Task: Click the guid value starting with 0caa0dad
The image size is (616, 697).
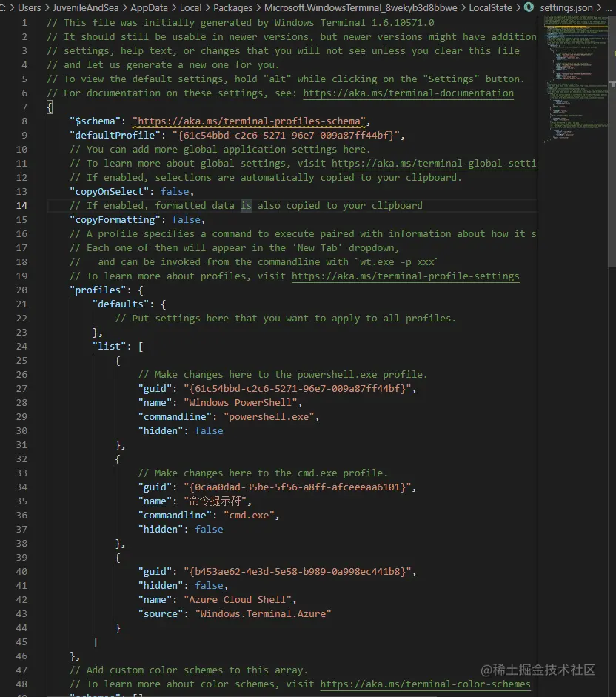Action: [298, 487]
